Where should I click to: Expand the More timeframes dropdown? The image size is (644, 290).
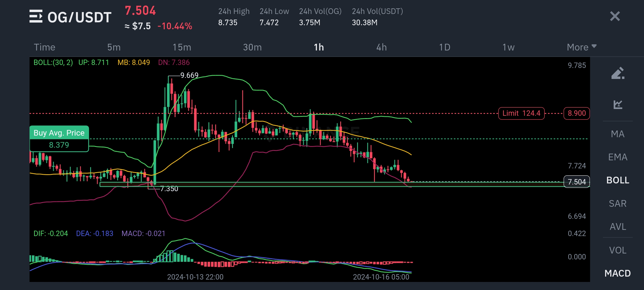[x=581, y=47]
